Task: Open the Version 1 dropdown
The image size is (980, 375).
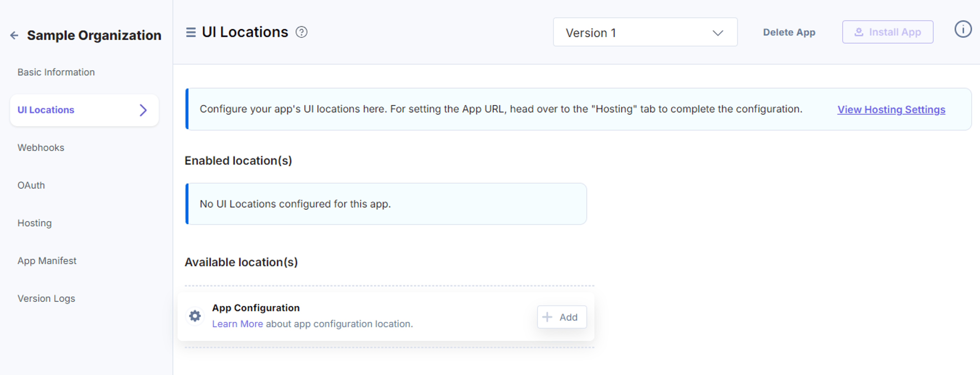Action: (645, 32)
